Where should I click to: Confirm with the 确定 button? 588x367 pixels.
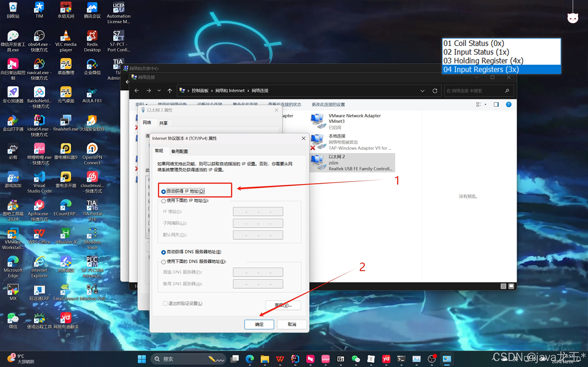click(x=259, y=324)
